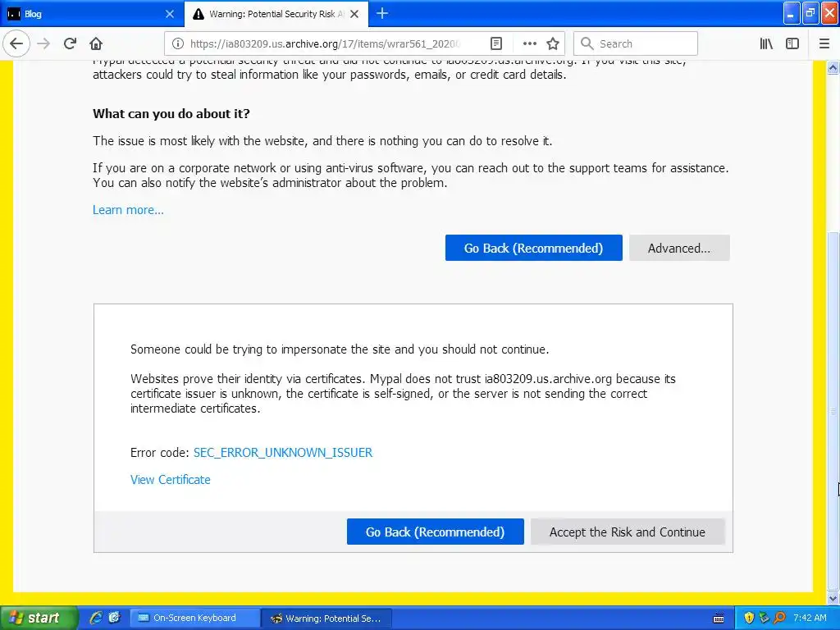840x630 pixels.
Task: Show site information for the connection
Action: tap(177, 43)
